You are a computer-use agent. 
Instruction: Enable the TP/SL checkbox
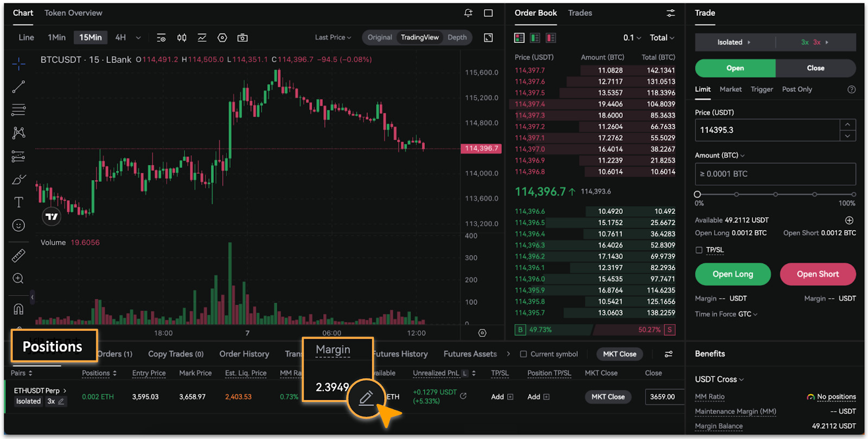coord(699,250)
